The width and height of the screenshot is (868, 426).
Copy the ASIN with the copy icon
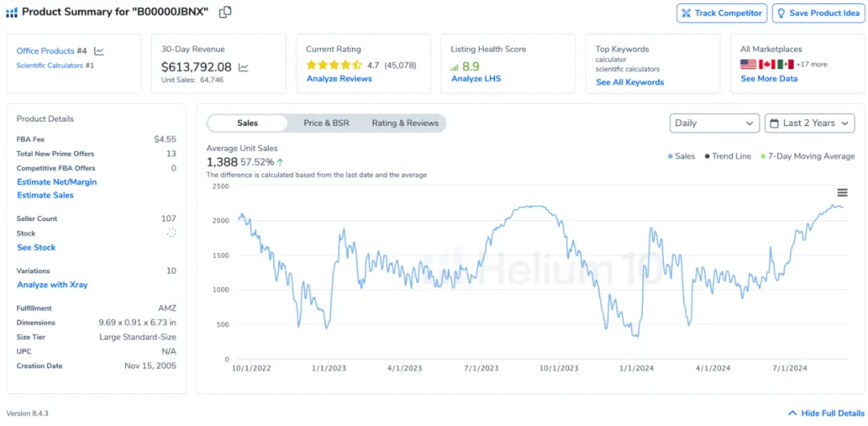(x=225, y=12)
